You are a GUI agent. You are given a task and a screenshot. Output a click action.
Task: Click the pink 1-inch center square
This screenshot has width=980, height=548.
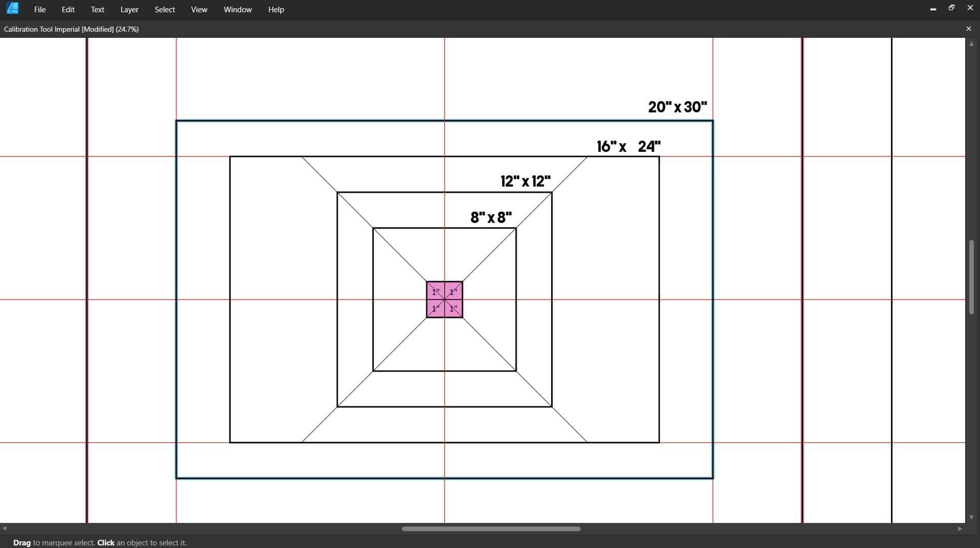point(444,299)
